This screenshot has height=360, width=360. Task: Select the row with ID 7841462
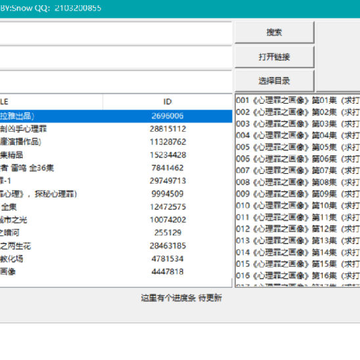point(116,168)
